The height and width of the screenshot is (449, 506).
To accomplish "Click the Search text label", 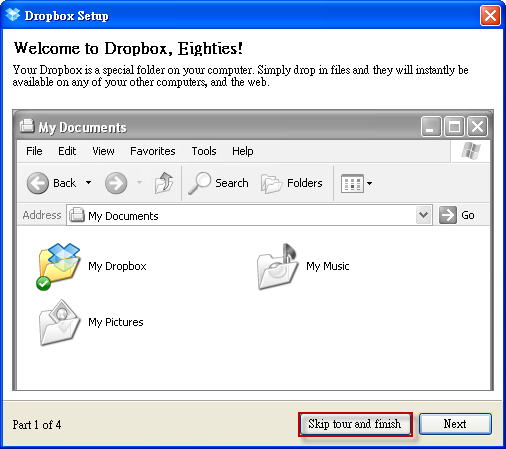I will point(232,183).
